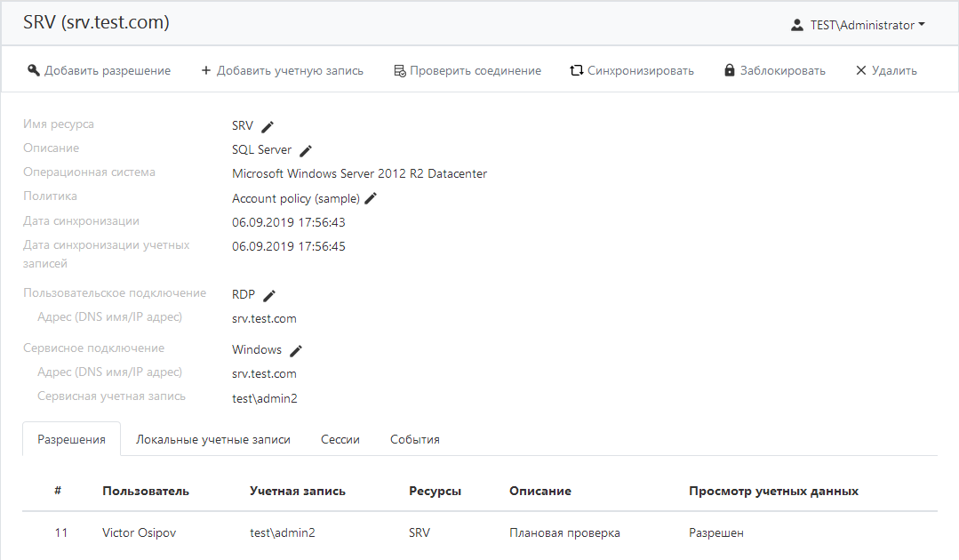The height and width of the screenshot is (560, 959).
Task: Open the Разрешения tab
Action: (x=71, y=439)
